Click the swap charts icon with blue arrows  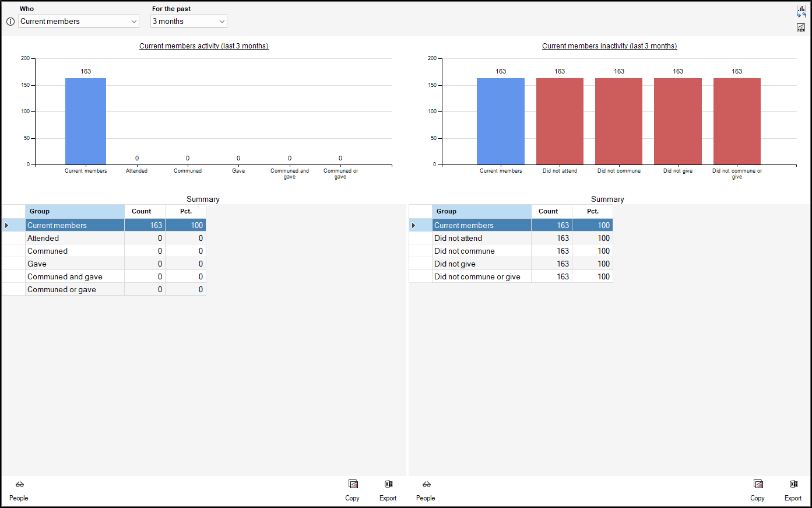tap(802, 12)
